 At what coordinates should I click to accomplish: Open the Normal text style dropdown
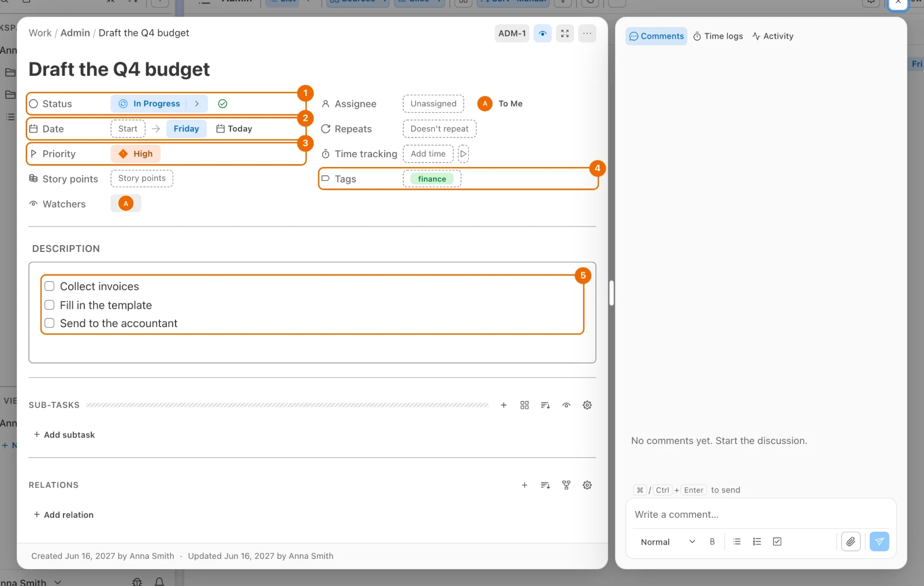click(668, 542)
